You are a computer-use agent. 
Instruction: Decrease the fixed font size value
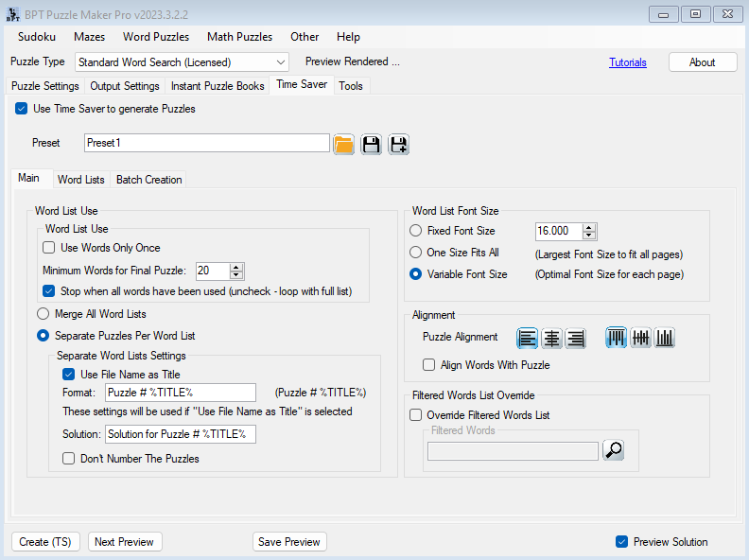click(589, 236)
